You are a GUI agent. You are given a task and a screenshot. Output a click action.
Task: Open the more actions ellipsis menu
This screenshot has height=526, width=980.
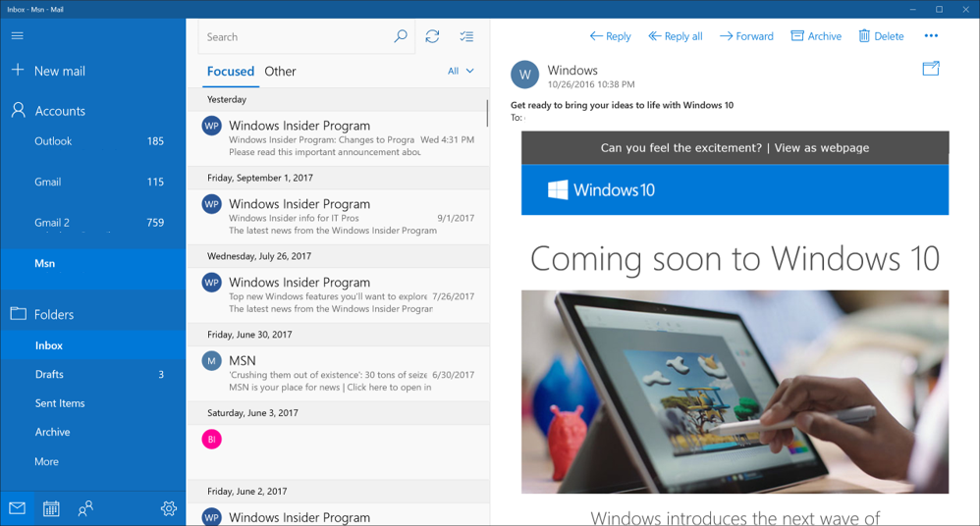931,36
